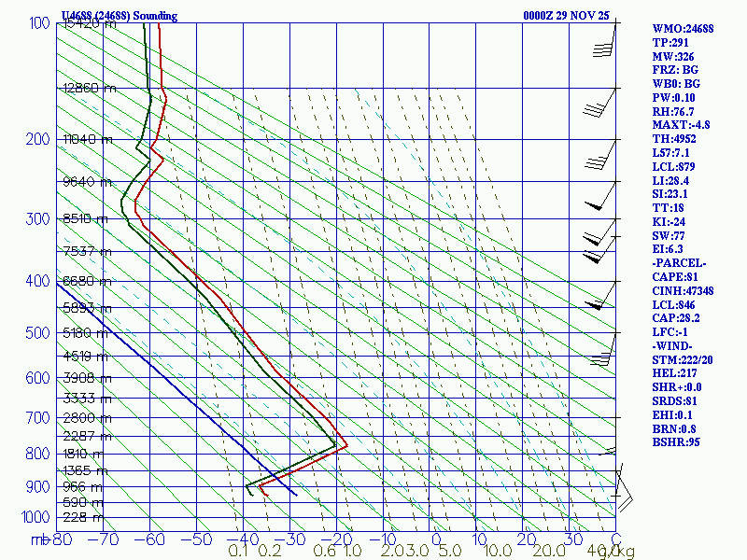Select the 'LCL:879' entry
The image size is (747, 560).
click(673, 167)
